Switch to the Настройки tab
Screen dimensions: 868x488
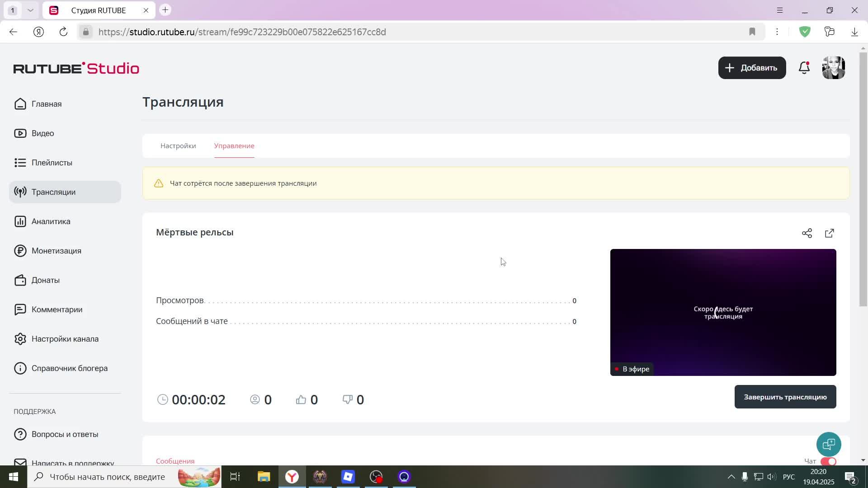178,146
